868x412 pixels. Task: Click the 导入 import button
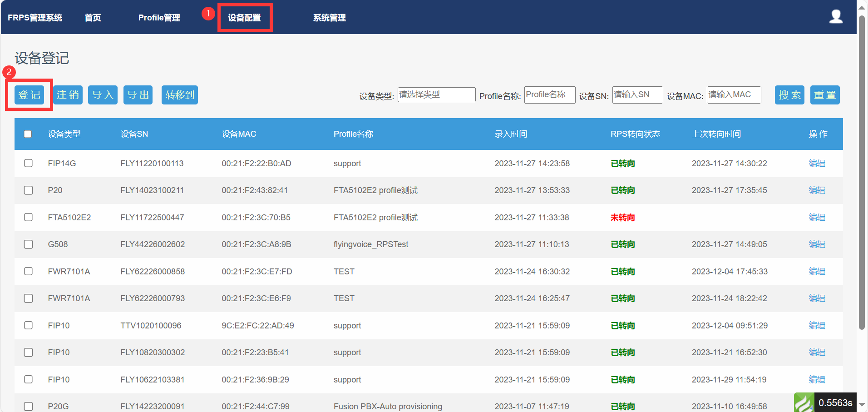[x=103, y=95]
